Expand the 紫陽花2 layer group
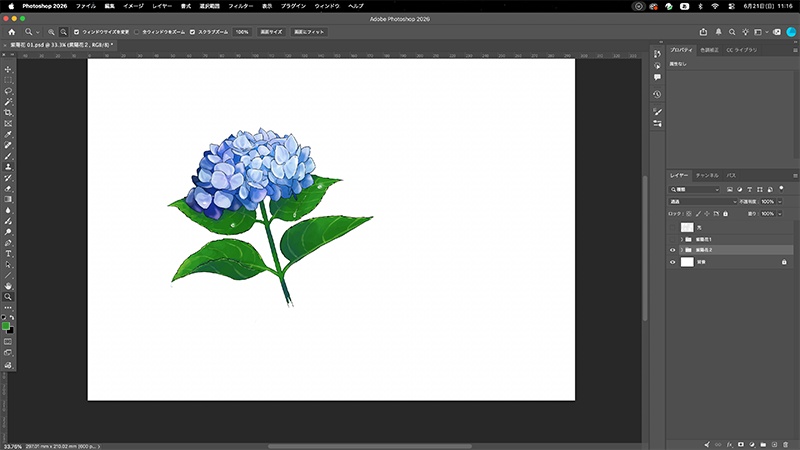 [682, 250]
